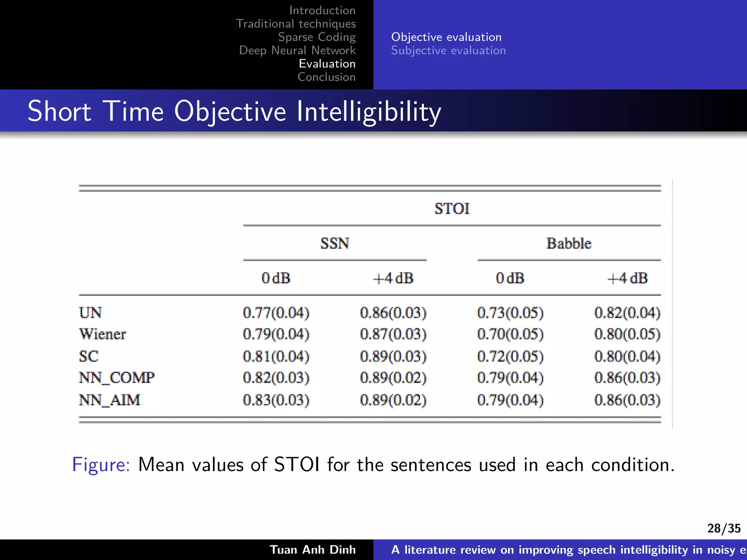
Task: Click UN SSN +4 dB value 0.86(0.03)
Action: pyautogui.click(x=393, y=313)
